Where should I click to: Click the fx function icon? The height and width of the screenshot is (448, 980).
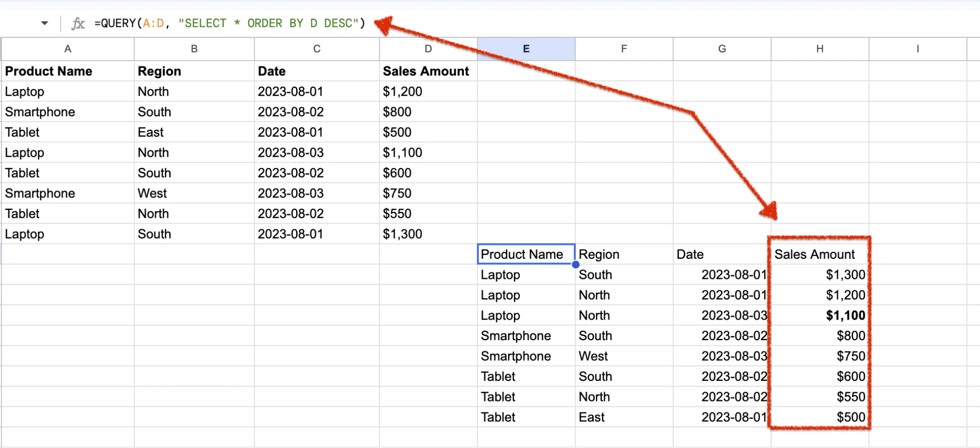click(x=78, y=24)
